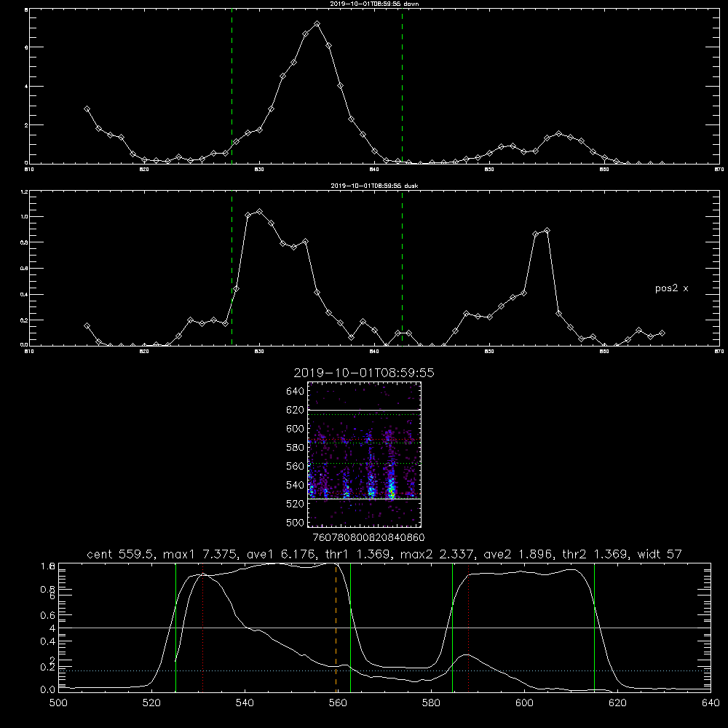This screenshot has width=728, height=728.
Task: Click the "cent 559.5" value in stats header
Action: [x=120, y=554]
